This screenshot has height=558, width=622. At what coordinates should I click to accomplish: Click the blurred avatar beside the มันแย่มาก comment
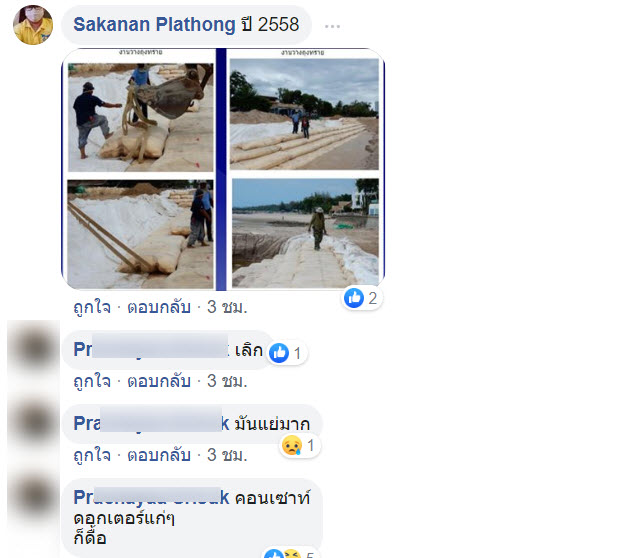pos(33,422)
